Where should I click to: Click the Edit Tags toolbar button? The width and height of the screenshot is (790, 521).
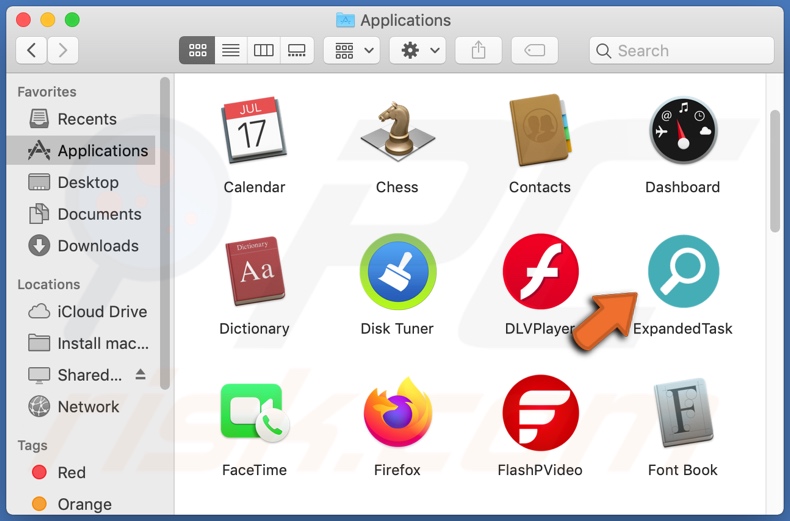tap(535, 50)
